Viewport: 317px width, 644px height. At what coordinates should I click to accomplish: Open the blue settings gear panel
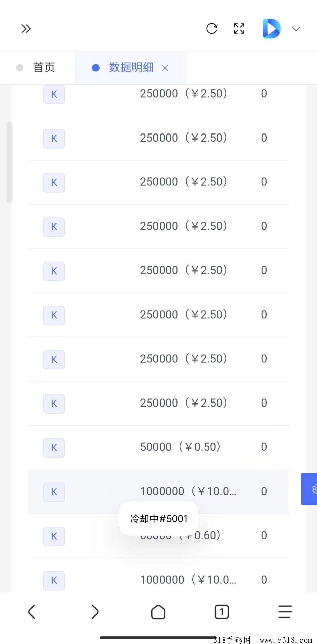coord(310,489)
